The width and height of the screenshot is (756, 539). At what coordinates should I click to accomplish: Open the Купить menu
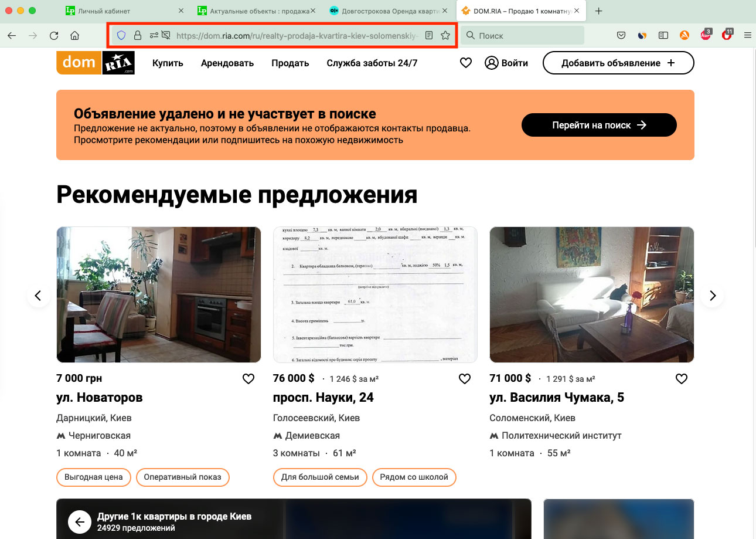click(x=168, y=63)
